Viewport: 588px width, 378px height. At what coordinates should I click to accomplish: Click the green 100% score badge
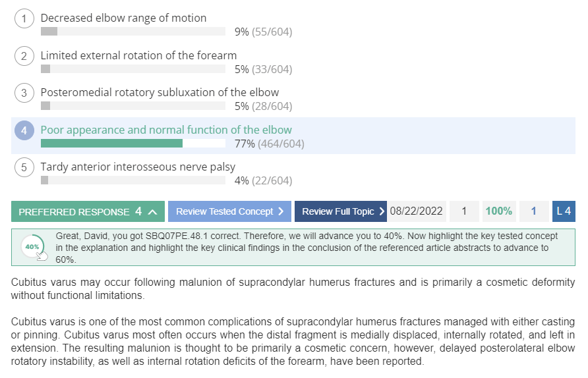(x=499, y=211)
